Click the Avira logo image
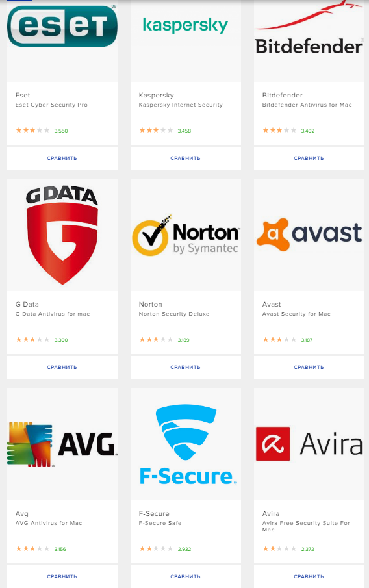 [x=309, y=444]
